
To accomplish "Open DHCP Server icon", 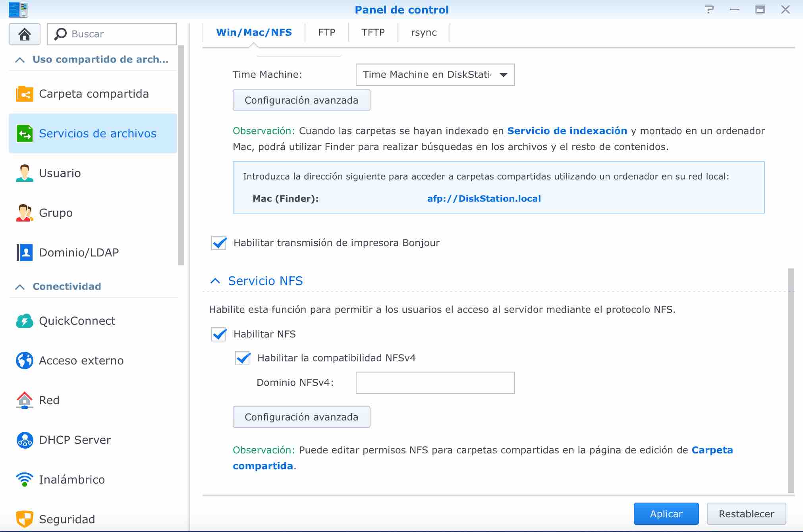I will click(x=25, y=440).
